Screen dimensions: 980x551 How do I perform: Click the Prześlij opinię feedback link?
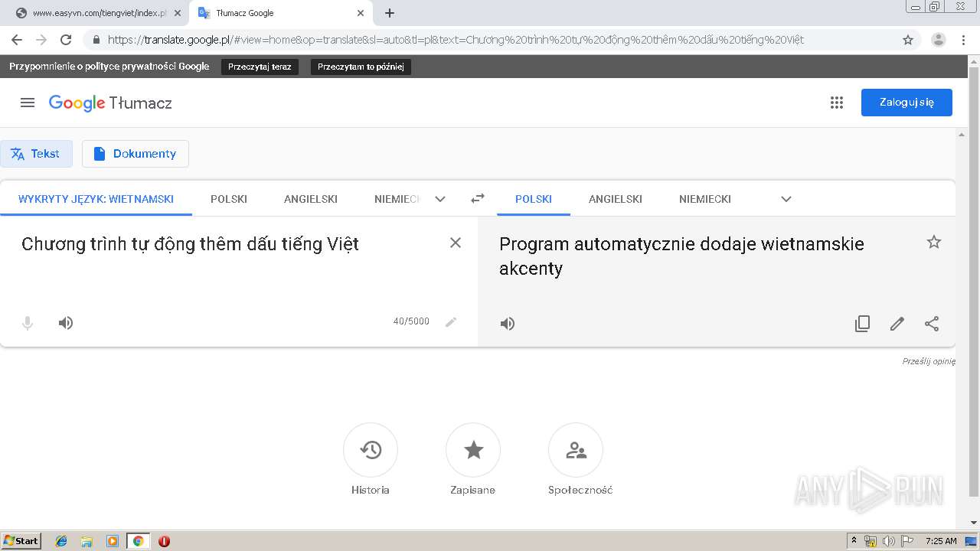(929, 361)
